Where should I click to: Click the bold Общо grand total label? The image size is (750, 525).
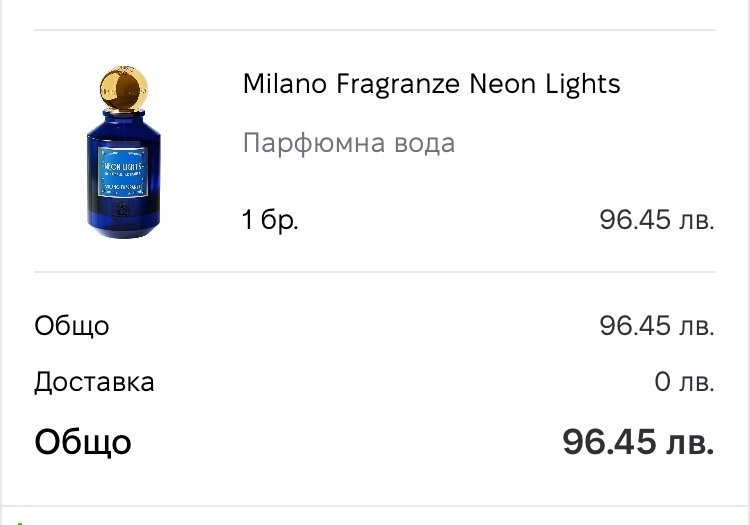(83, 442)
